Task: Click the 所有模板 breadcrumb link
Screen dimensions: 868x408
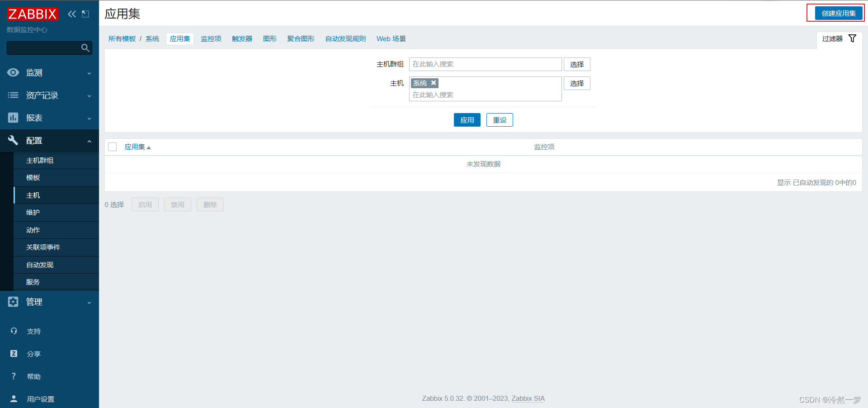Action: click(122, 39)
